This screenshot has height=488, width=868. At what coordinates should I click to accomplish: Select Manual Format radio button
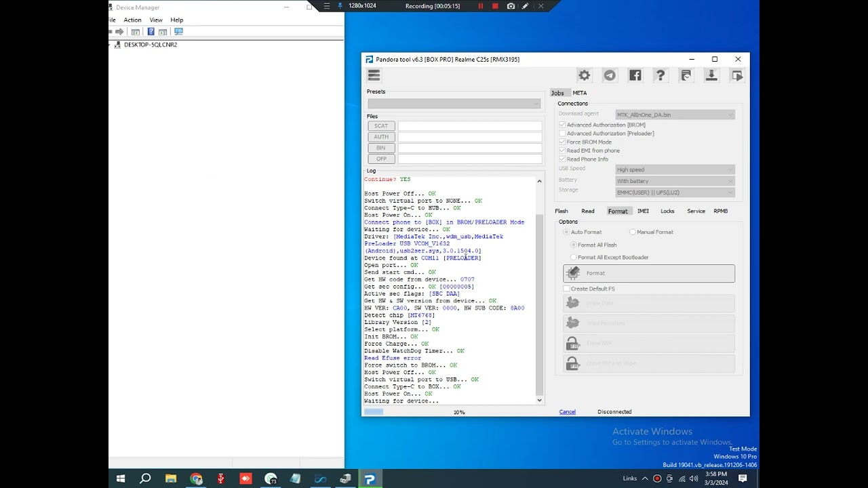click(633, 232)
